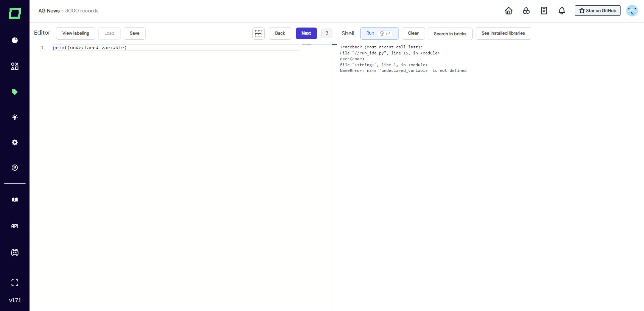See installed libraries
Screen dimensions: 644x311
point(503,33)
